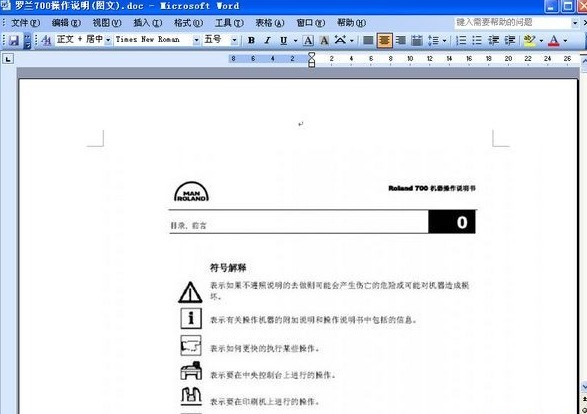Viewport: 587px width, 414px height.
Task: Open the 视图 (View) menu
Action: point(107,23)
